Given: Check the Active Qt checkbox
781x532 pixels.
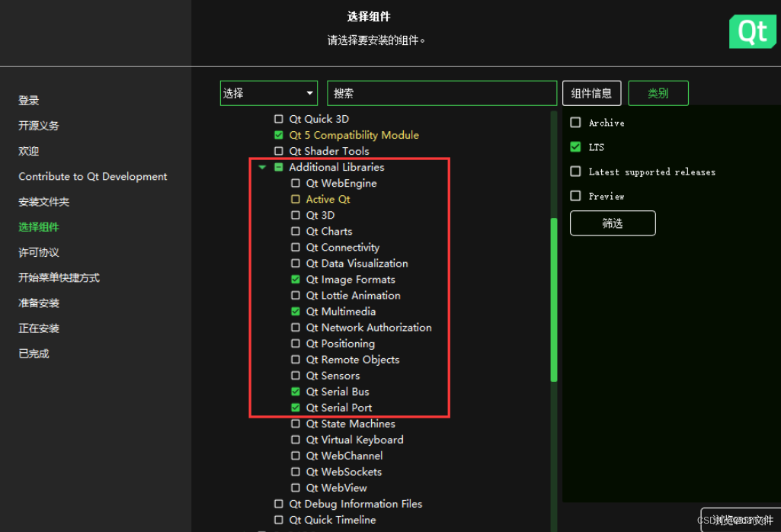Looking at the screenshot, I should click(296, 199).
